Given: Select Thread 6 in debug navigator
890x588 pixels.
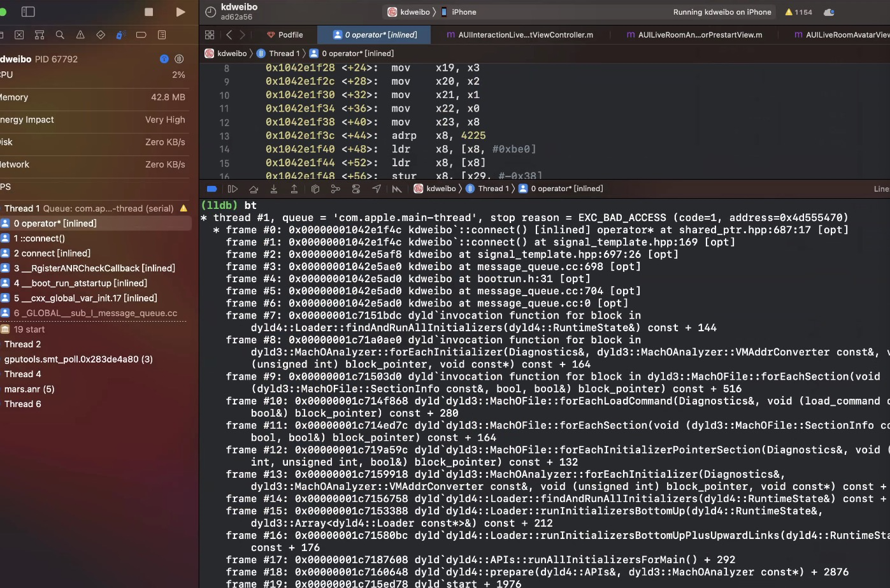Looking at the screenshot, I should 96,404.
